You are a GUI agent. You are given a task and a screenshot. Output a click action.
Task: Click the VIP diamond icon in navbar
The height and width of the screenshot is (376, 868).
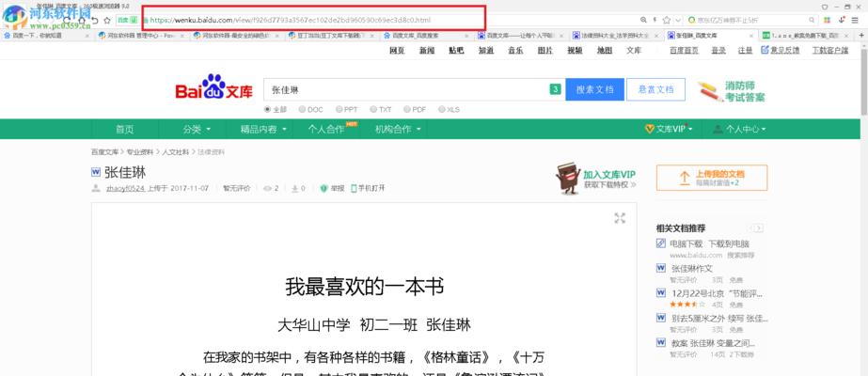[x=650, y=129]
